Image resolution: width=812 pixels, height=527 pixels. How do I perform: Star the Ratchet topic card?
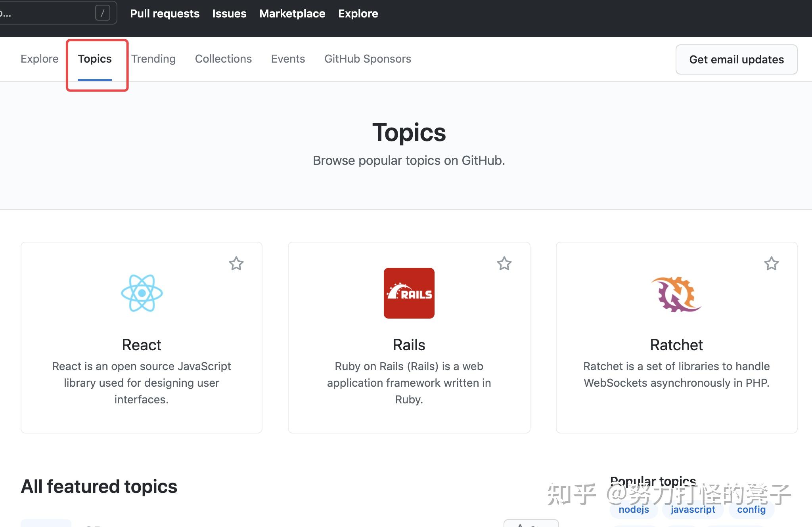(x=771, y=263)
